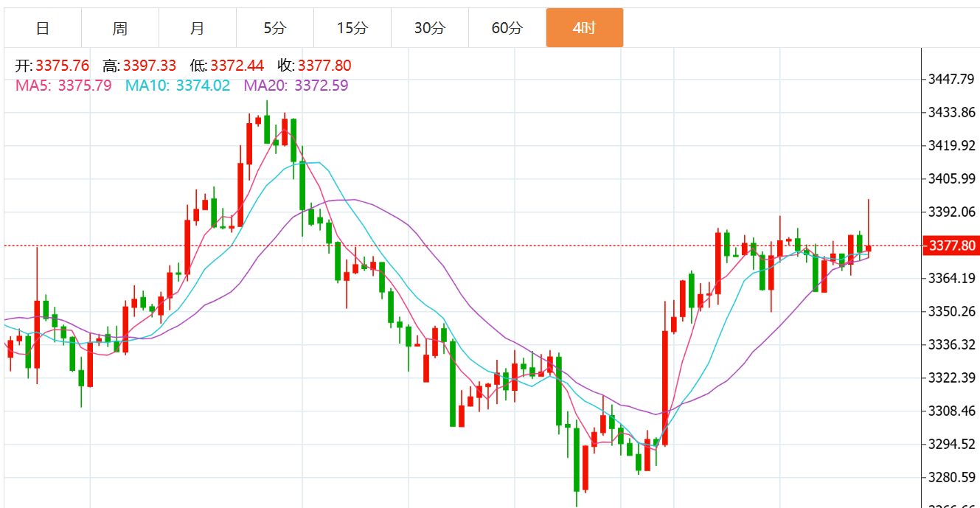Click the latest candle with long upper wick
This screenshot has height=508, width=980.
869,248
